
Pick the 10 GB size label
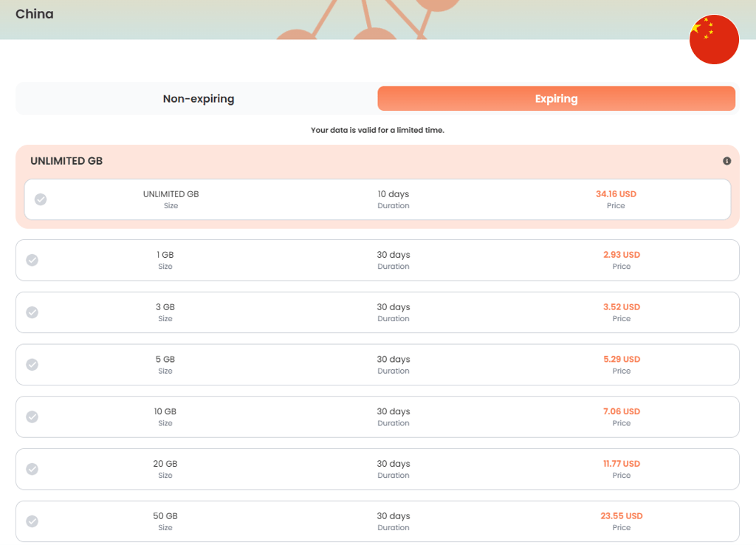(165, 411)
